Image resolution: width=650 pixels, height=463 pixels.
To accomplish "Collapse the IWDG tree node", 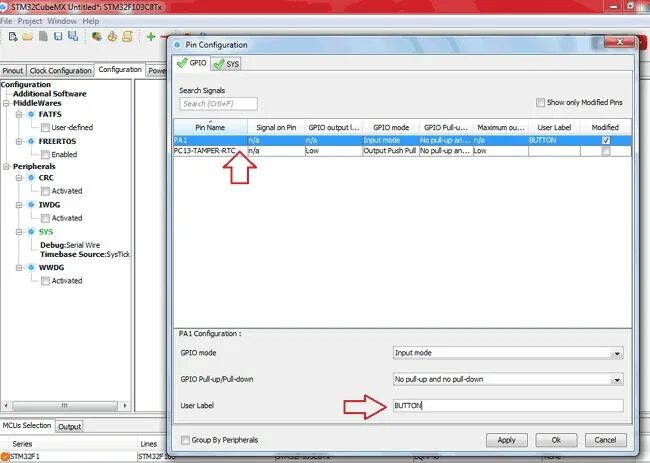I will click(x=19, y=205).
